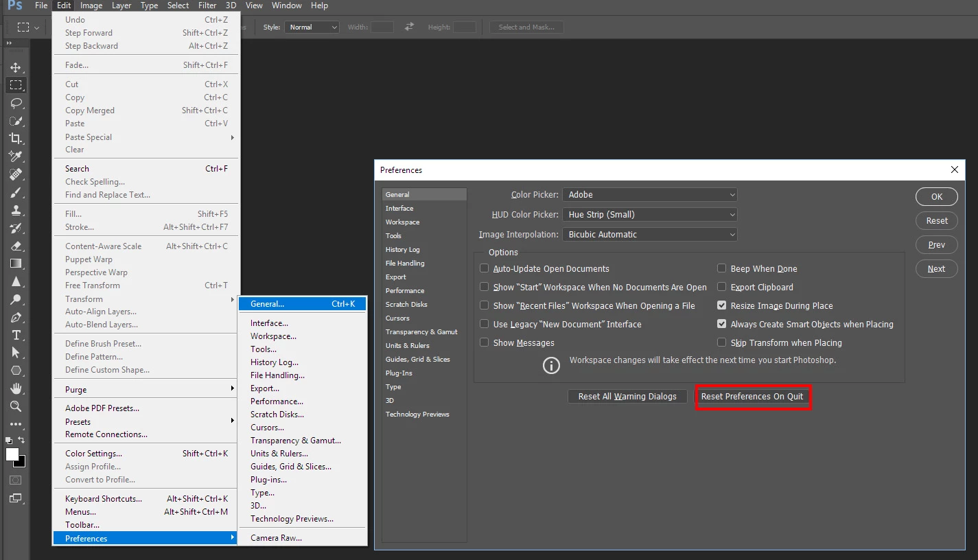The width and height of the screenshot is (978, 560).
Task: Check Show "Recent Files" Workspace option
Action: tap(485, 305)
